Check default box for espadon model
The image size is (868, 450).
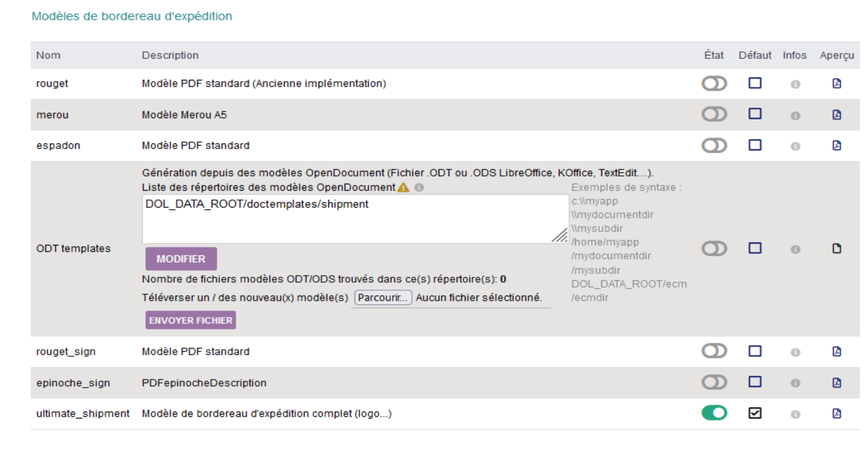coord(755,145)
